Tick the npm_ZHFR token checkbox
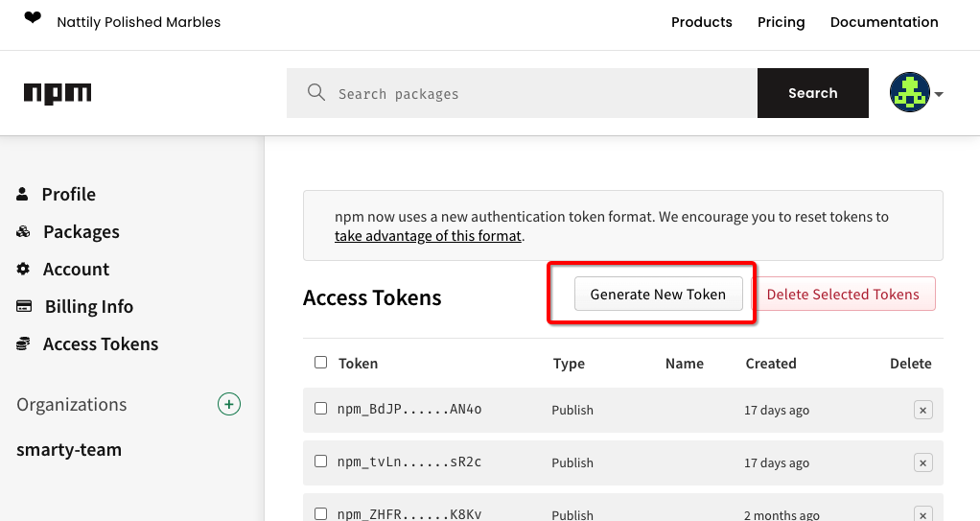 (x=320, y=513)
